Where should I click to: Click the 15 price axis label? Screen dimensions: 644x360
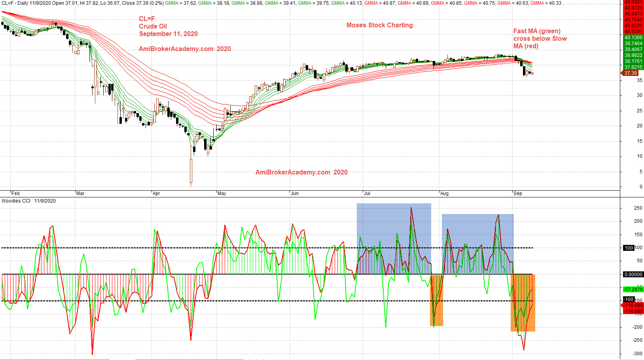[640, 141]
